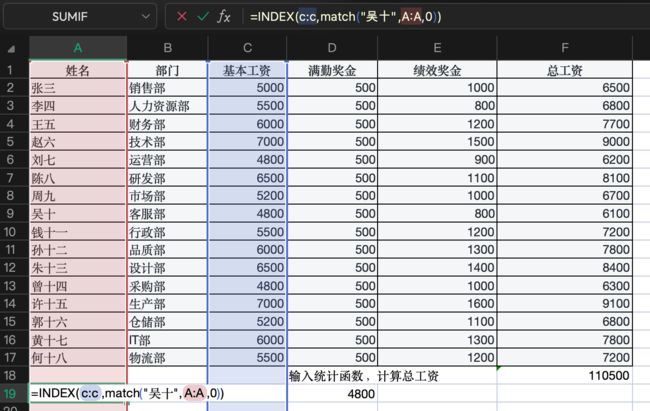Click 许十五's performance bonus 1600

click(x=437, y=304)
